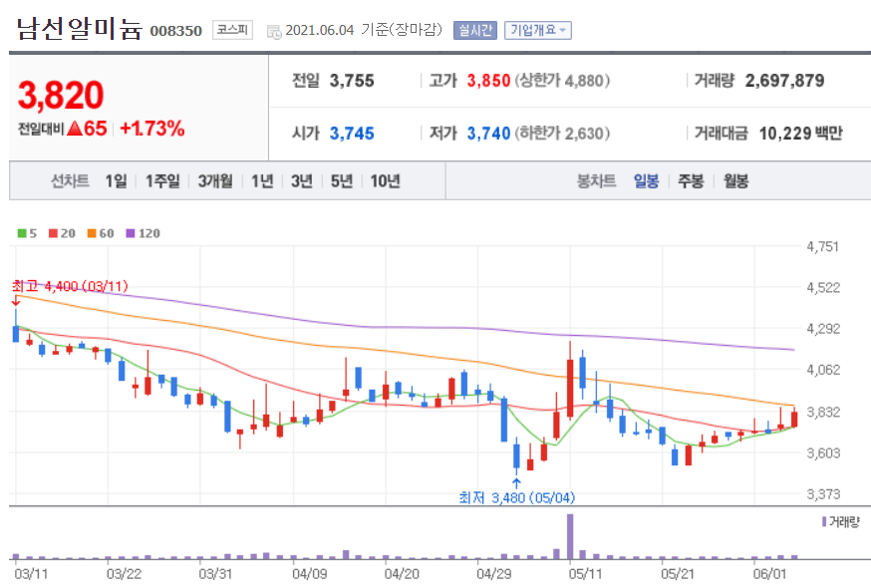Switch to the 주봉 candlestick chart
The width and height of the screenshot is (871, 588).
pyautogui.click(x=691, y=181)
